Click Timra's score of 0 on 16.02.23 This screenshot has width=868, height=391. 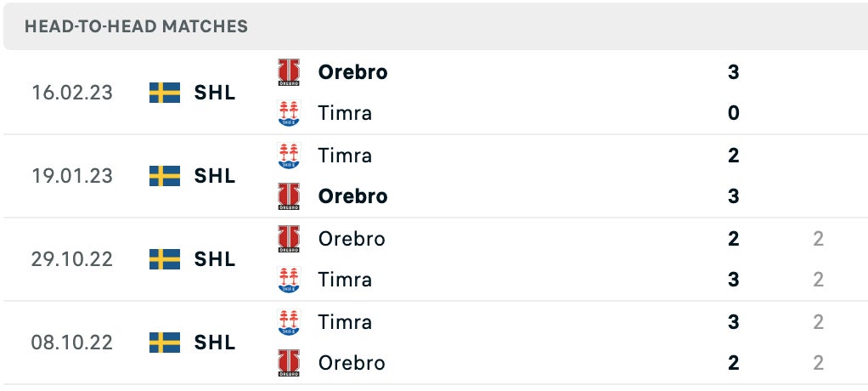tap(734, 113)
